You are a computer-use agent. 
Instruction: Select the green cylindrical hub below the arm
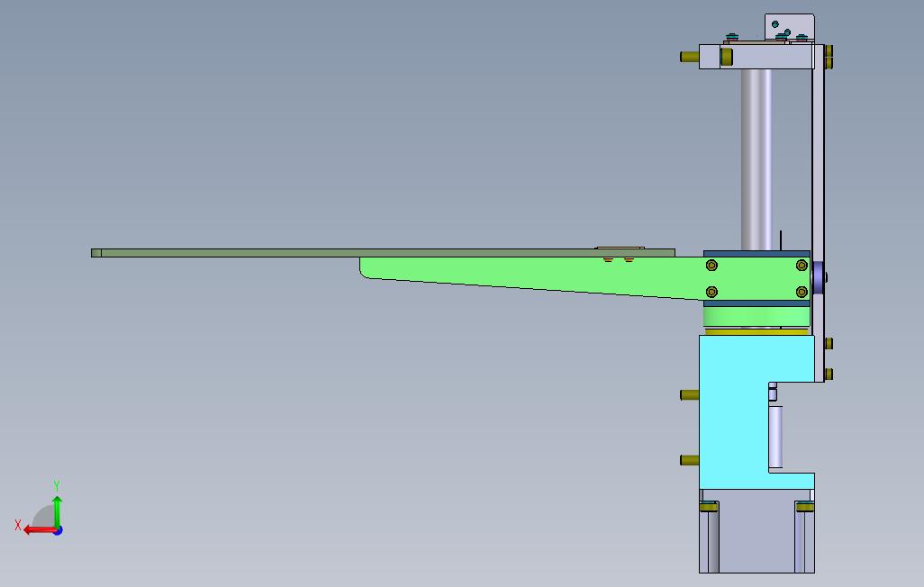click(756, 317)
